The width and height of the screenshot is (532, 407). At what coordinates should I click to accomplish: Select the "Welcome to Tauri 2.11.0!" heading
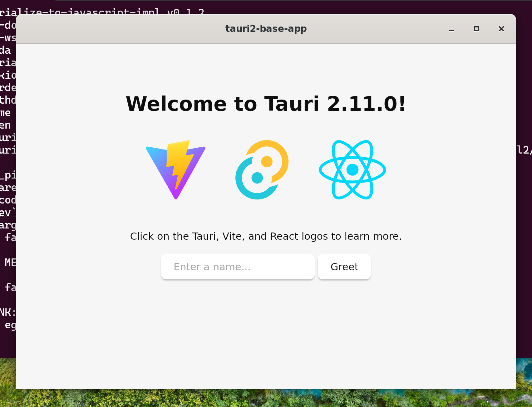tap(266, 104)
